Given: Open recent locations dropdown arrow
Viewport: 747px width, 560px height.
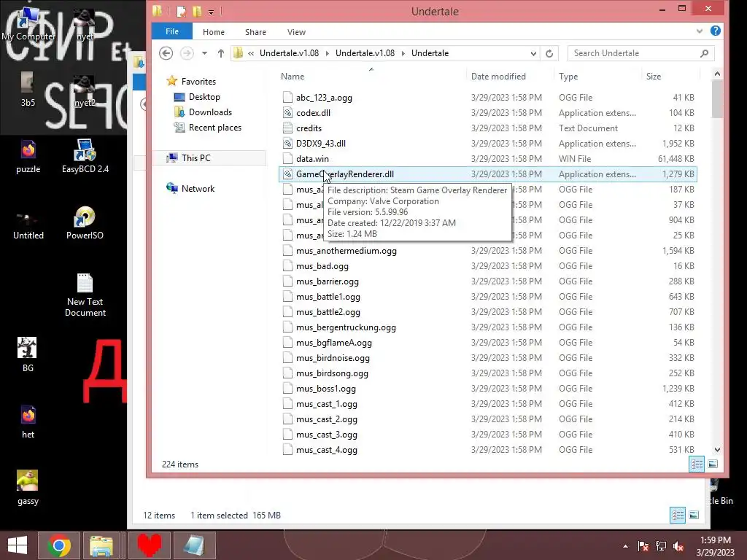Looking at the screenshot, I should click(204, 52).
